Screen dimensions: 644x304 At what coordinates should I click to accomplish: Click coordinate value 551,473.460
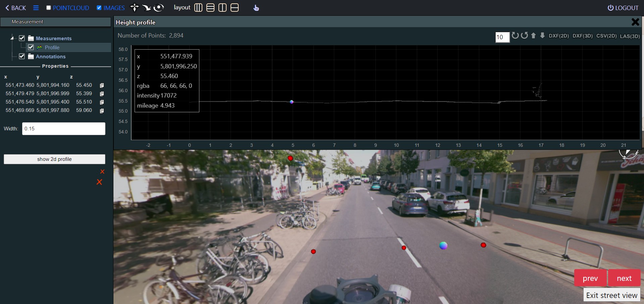pos(20,85)
